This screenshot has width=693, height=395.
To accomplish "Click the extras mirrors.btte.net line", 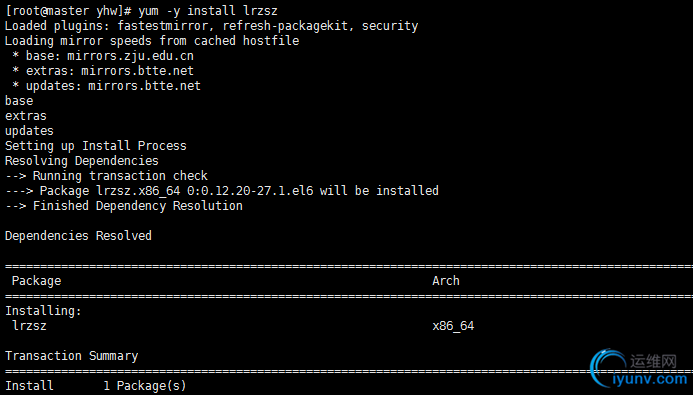I will tap(103, 71).
